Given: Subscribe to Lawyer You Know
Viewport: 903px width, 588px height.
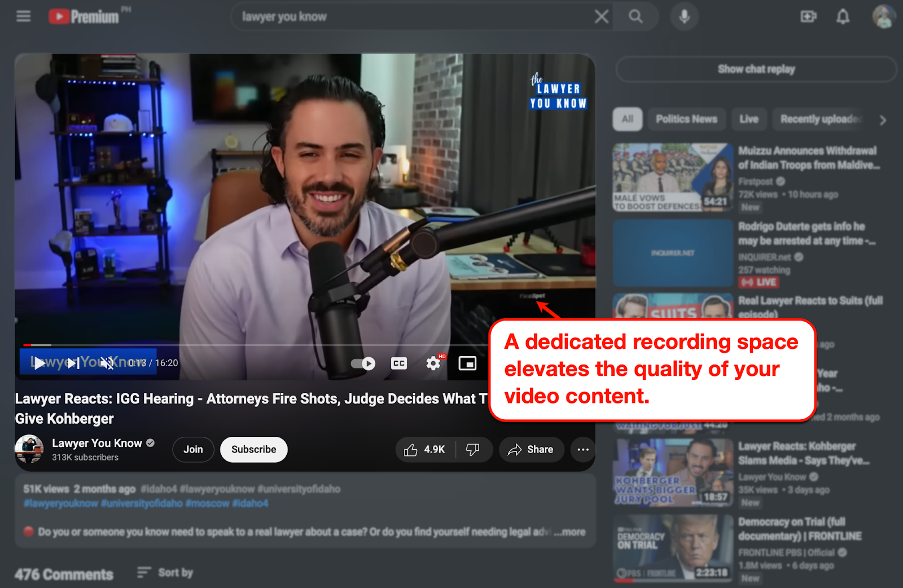Looking at the screenshot, I should tap(254, 449).
